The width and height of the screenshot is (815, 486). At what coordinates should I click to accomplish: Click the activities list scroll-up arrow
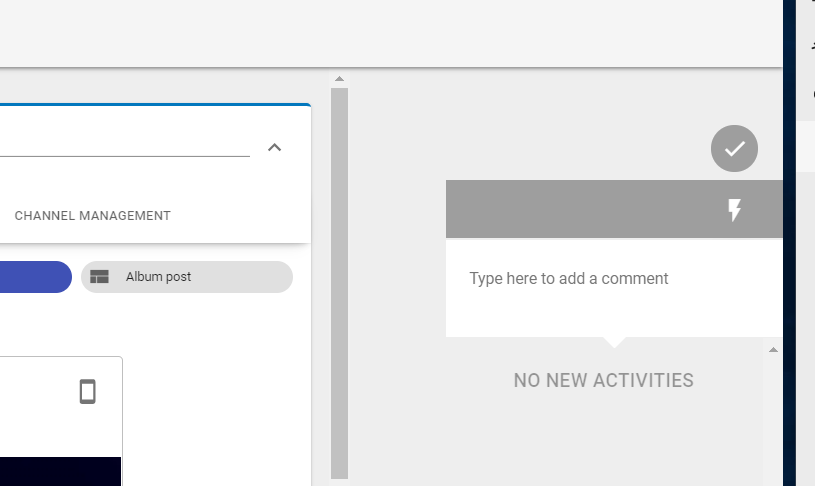coord(773,350)
